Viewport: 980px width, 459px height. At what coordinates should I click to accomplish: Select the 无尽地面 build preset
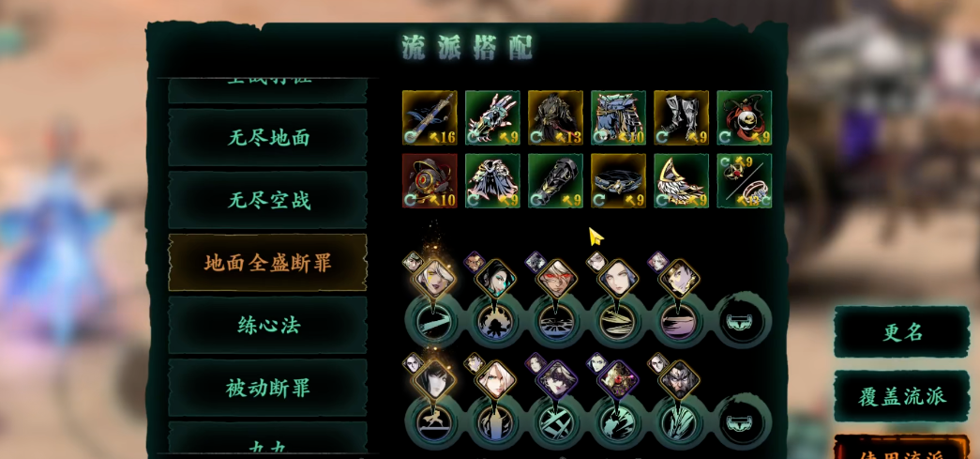coord(268,138)
